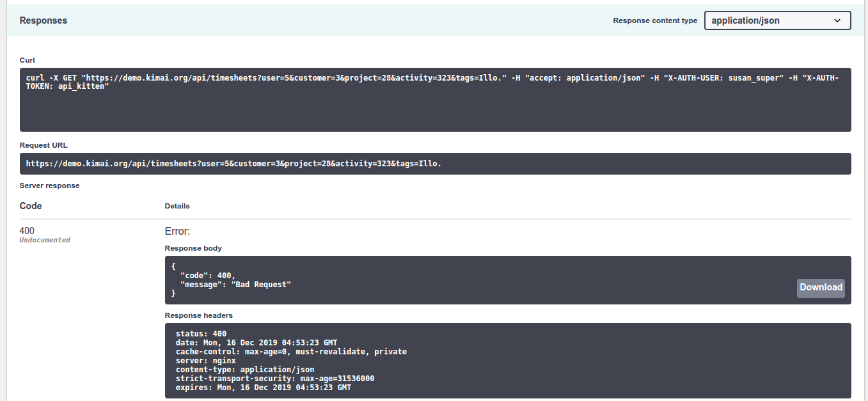Click the Response headers label

[199, 315]
